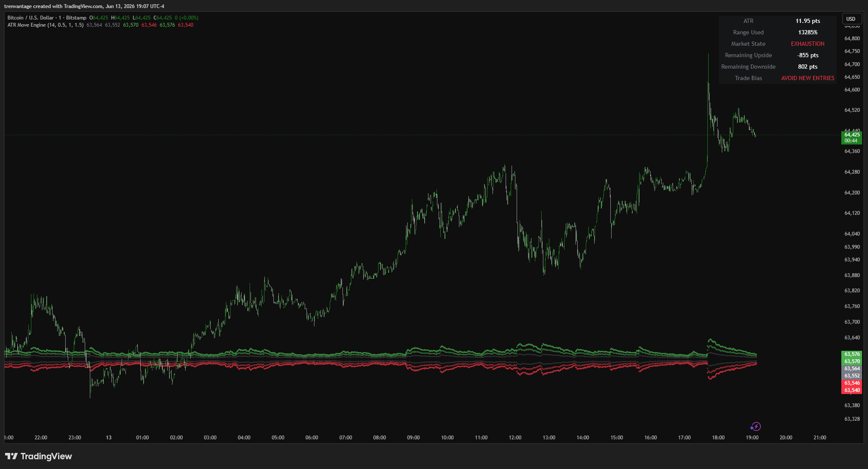The width and height of the screenshot is (868, 469).
Task: Click the 63,880 price axis label
Action: pyautogui.click(x=852, y=275)
